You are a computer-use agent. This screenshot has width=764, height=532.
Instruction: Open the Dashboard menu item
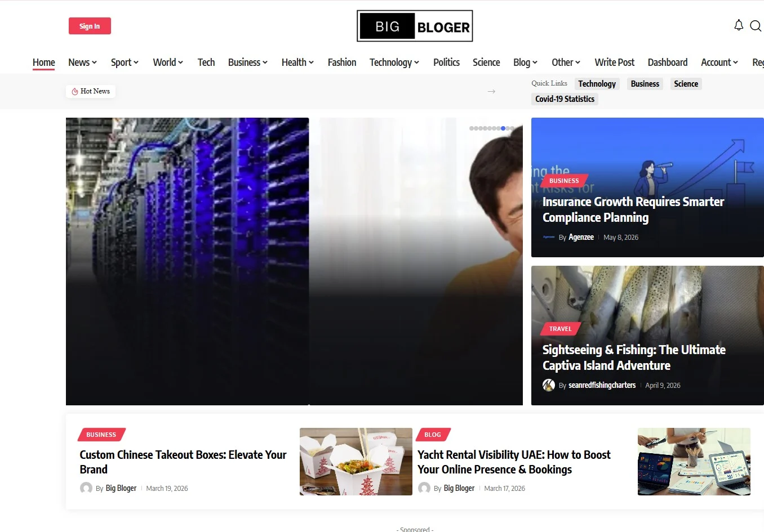coord(668,62)
